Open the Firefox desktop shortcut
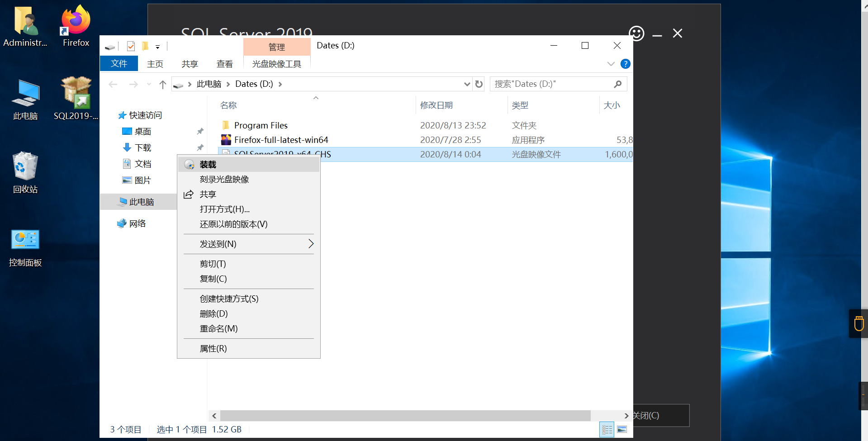The height and width of the screenshot is (441, 868). tap(76, 26)
